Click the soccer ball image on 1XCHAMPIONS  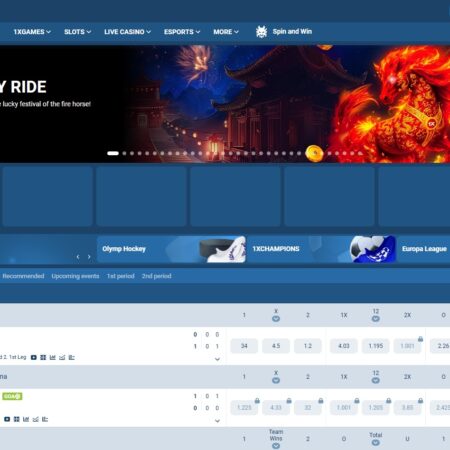373,249
